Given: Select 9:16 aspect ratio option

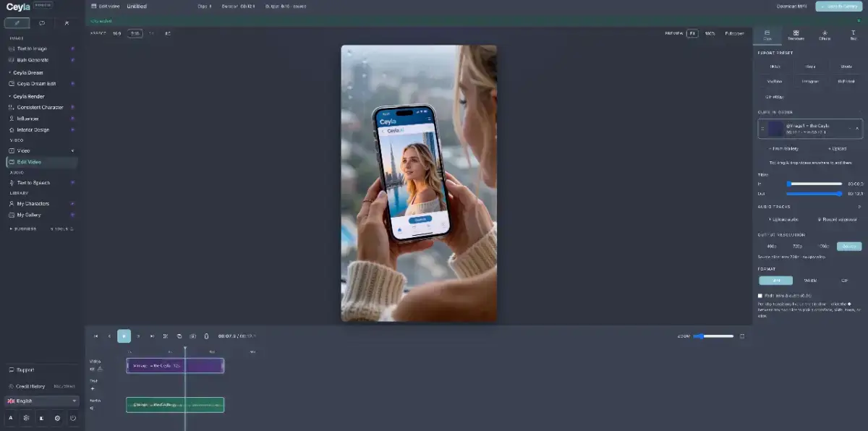Looking at the screenshot, I should [135, 33].
